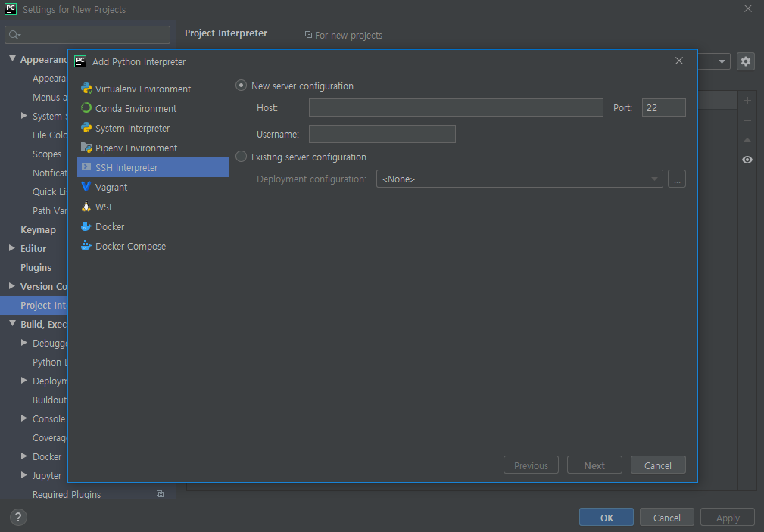Click the plus icon to add package

tap(747, 101)
